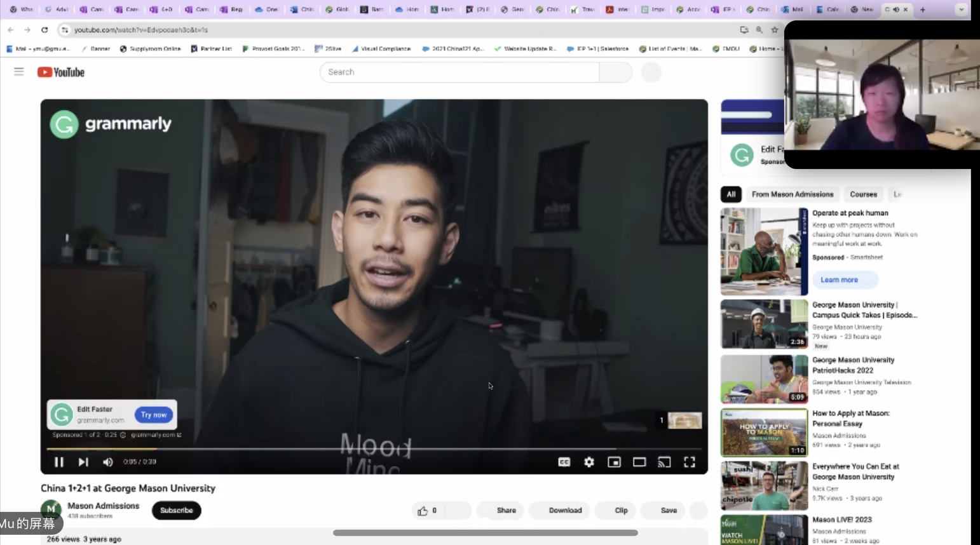Toggle closed captions on the video
Viewport: 980px width, 545px height.
pos(564,462)
